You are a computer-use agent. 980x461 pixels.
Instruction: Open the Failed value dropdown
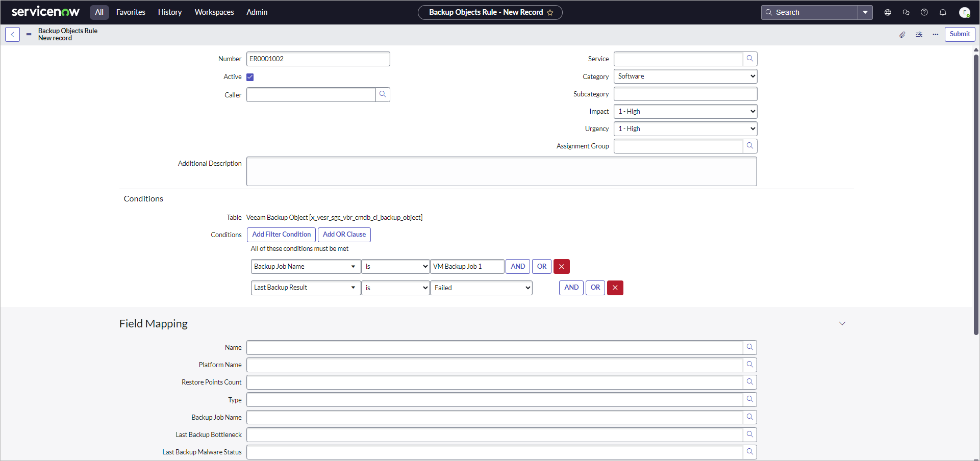click(482, 288)
